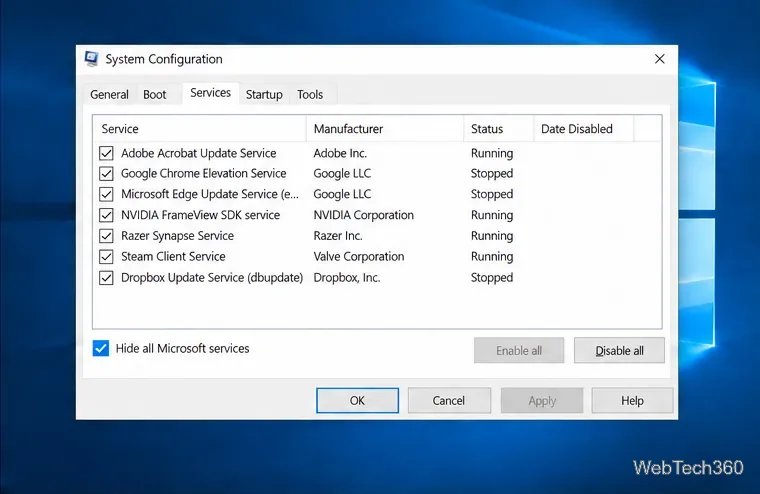Open Help for System Configuration
The width and height of the screenshot is (760, 494).
pyautogui.click(x=632, y=400)
